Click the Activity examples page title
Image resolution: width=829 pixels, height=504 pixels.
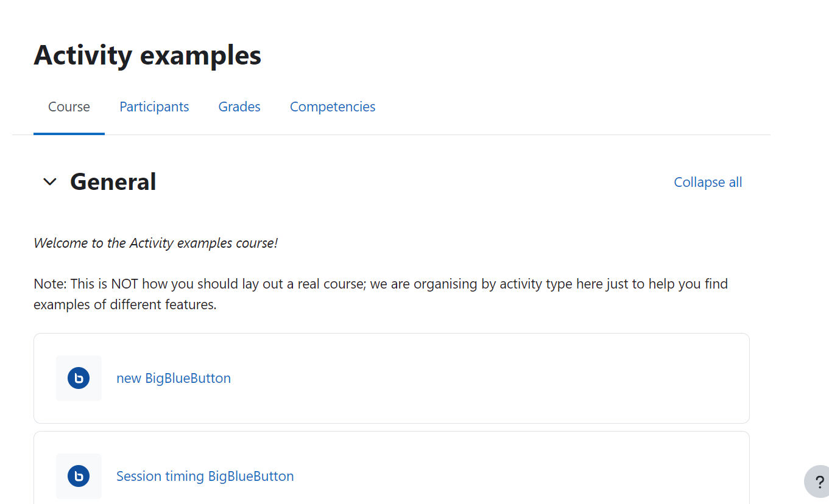coord(147,55)
